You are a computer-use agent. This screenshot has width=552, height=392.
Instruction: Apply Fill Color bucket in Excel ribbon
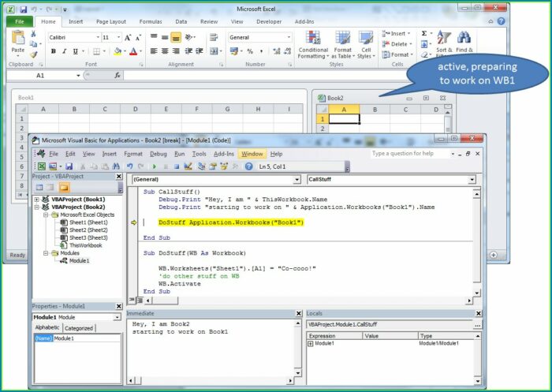tap(117, 51)
